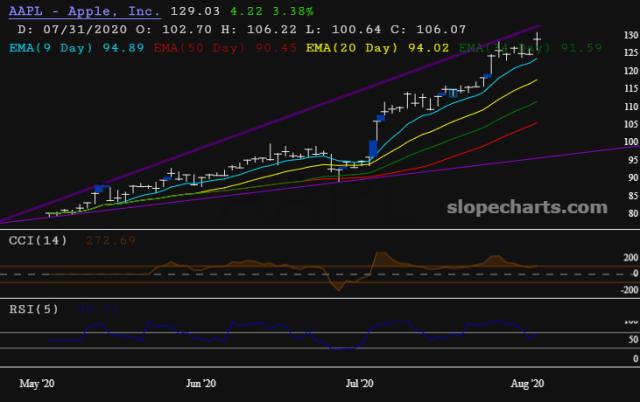
Task: Click the open price O: 102.70
Action: point(174,29)
